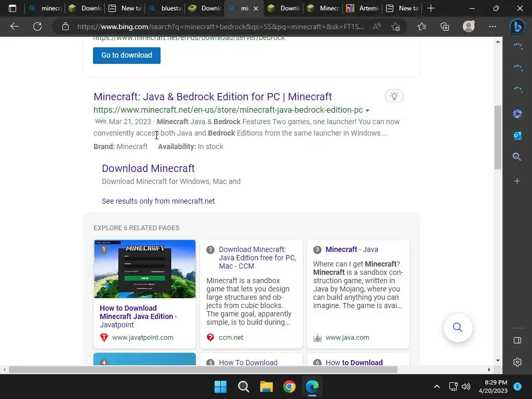Add this page to favorites

coord(395,26)
